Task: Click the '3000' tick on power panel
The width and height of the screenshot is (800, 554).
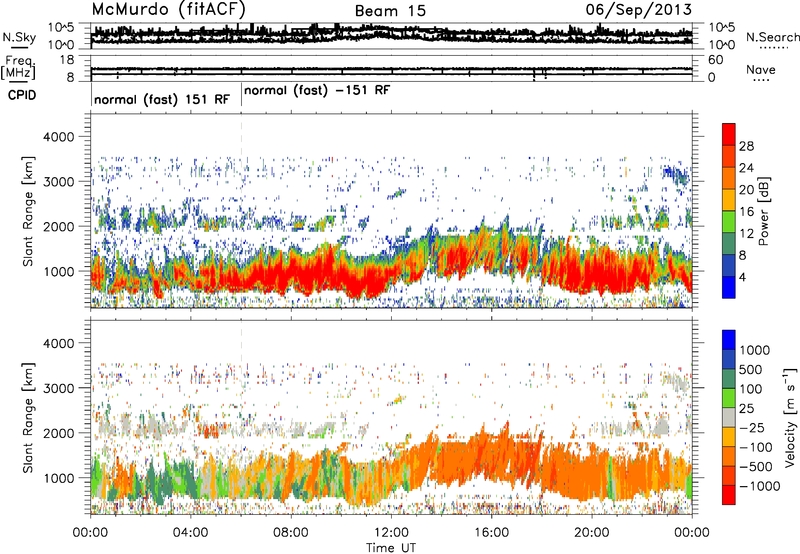Action: point(58,182)
